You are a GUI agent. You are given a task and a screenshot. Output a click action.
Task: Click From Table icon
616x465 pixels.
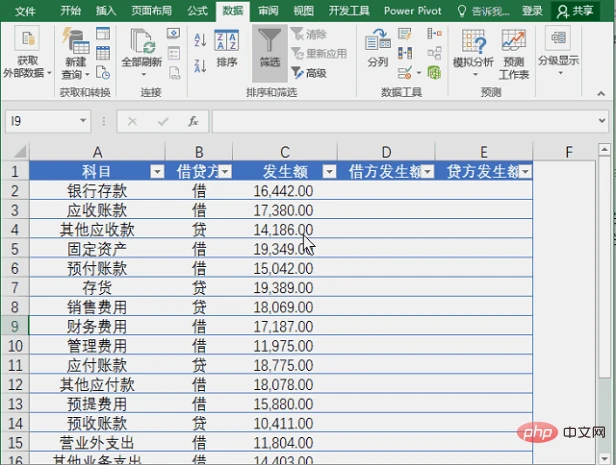[103, 53]
